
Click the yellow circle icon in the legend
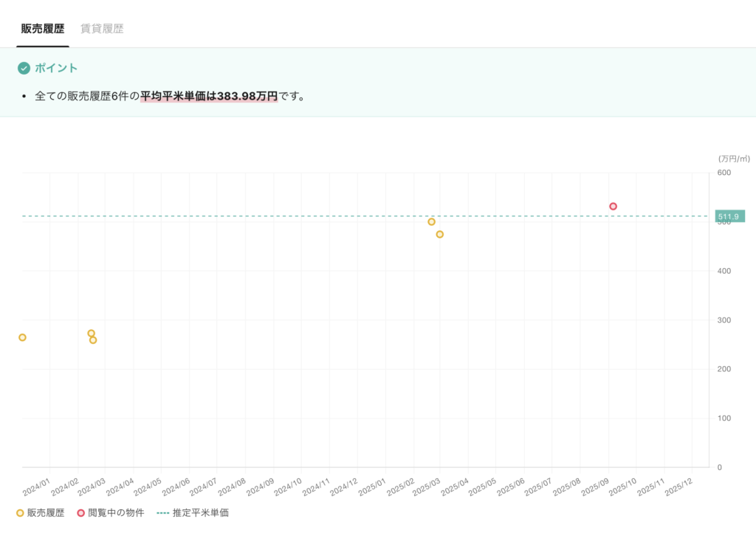(x=20, y=512)
